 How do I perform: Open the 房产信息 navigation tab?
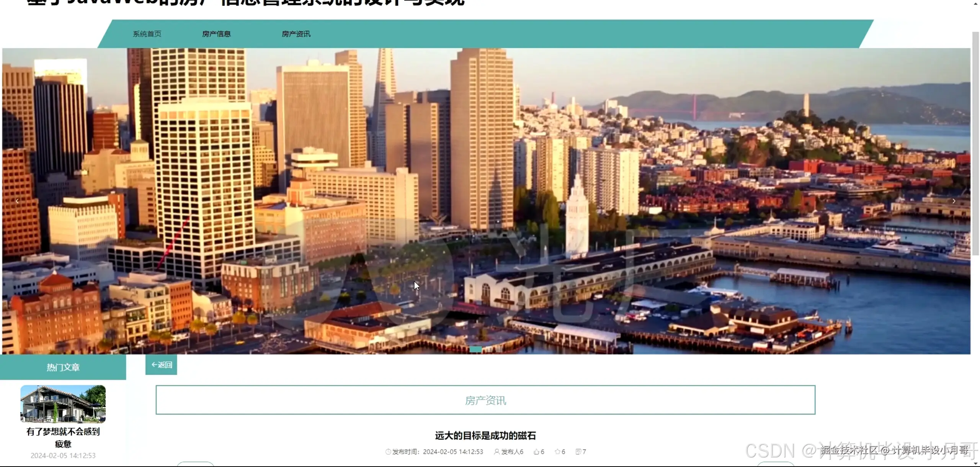coord(217,34)
